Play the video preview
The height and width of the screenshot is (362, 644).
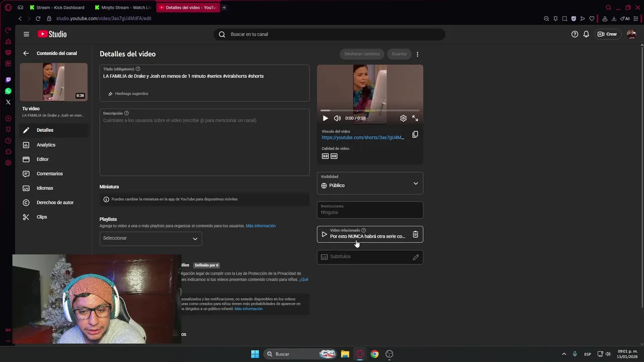(x=325, y=118)
